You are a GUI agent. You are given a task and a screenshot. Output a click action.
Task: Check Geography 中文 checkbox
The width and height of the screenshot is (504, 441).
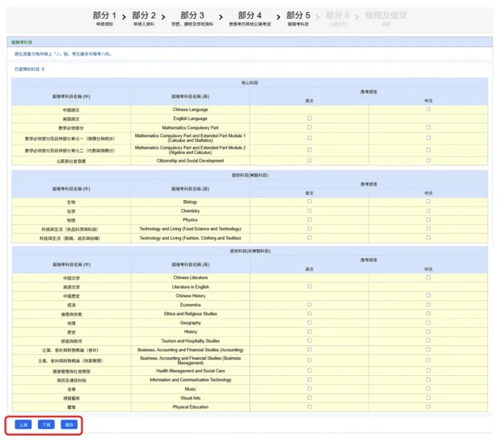[428, 322]
